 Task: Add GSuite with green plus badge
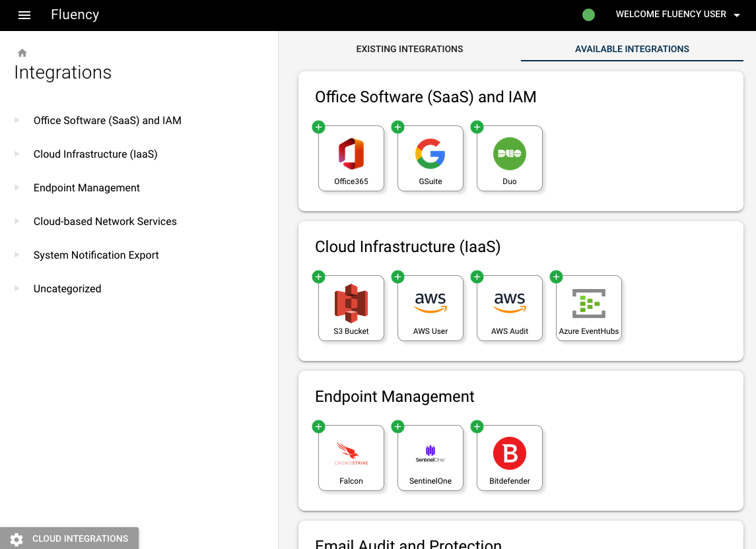(x=397, y=127)
